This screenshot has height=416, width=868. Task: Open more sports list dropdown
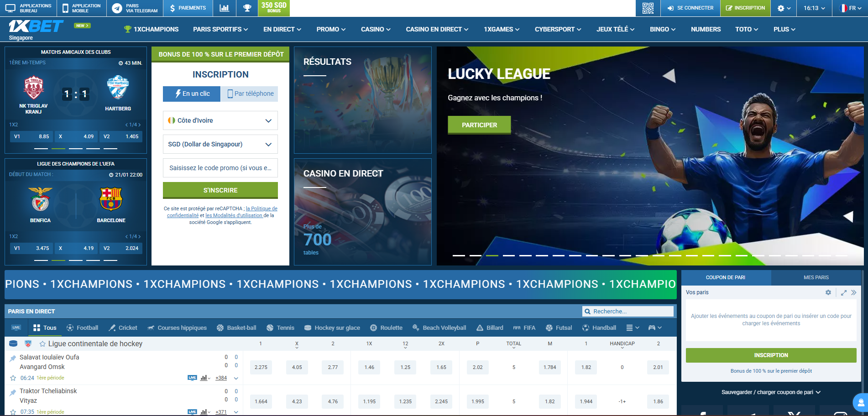(x=633, y=328)
